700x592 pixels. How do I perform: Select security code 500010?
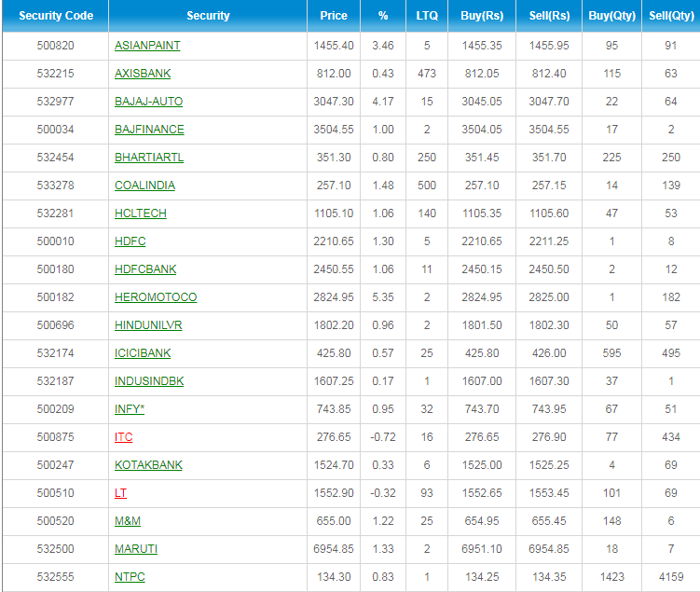click(55, 241)
